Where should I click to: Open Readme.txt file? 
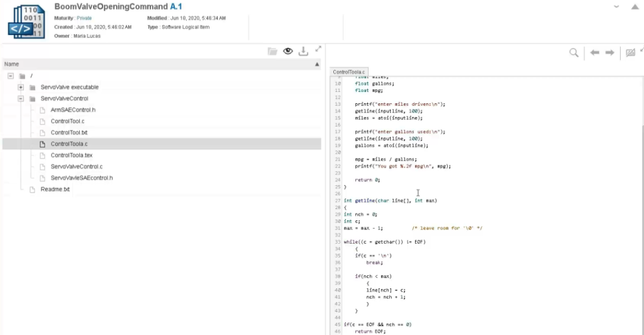[x=55, y=189]
